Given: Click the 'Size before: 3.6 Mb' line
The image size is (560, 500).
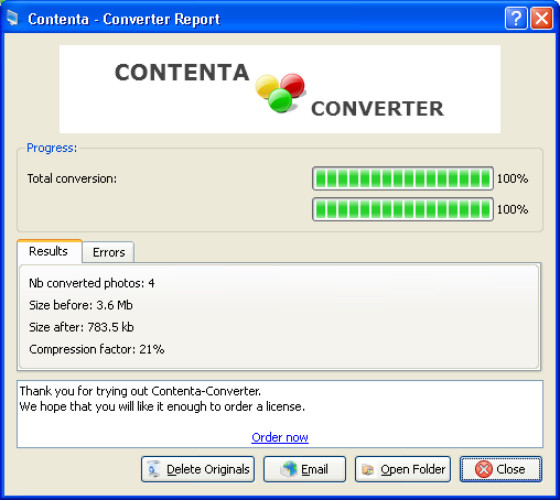Looking at the screenshot, I should coord(81,305).
